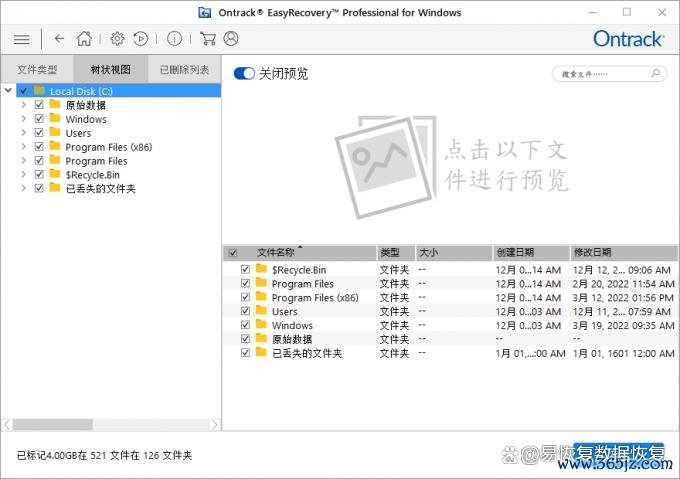Expand the Users tree node

pyautogui.click(x=23, y=133)
